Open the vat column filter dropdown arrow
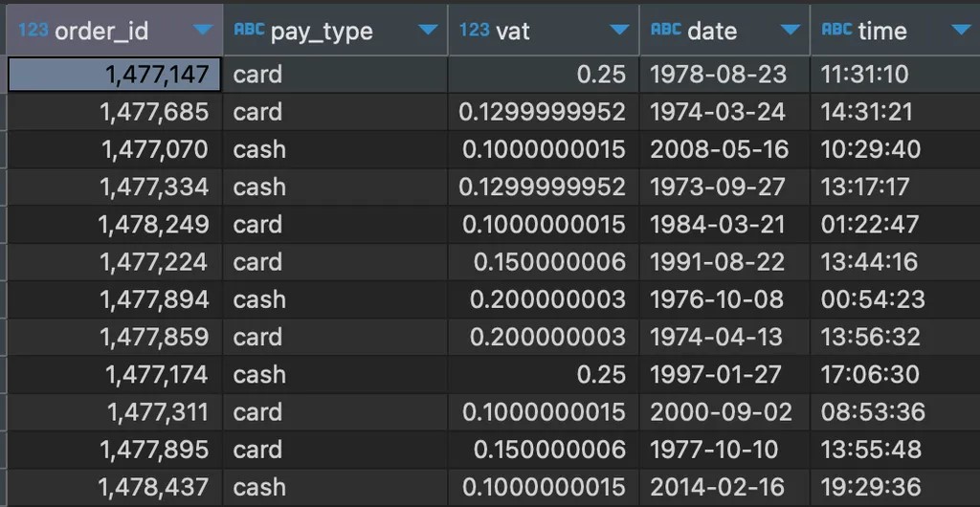This screenshot has width=980, height=507. 619,30
